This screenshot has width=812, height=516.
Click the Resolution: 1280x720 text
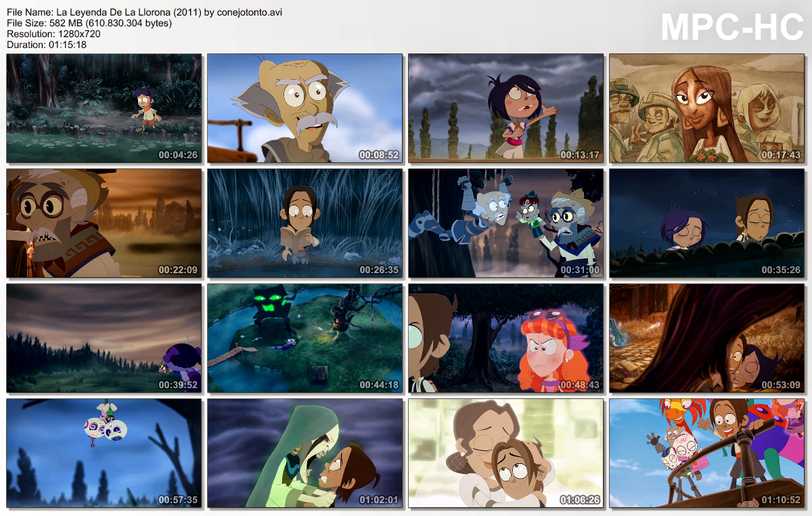tap(53, 33)
